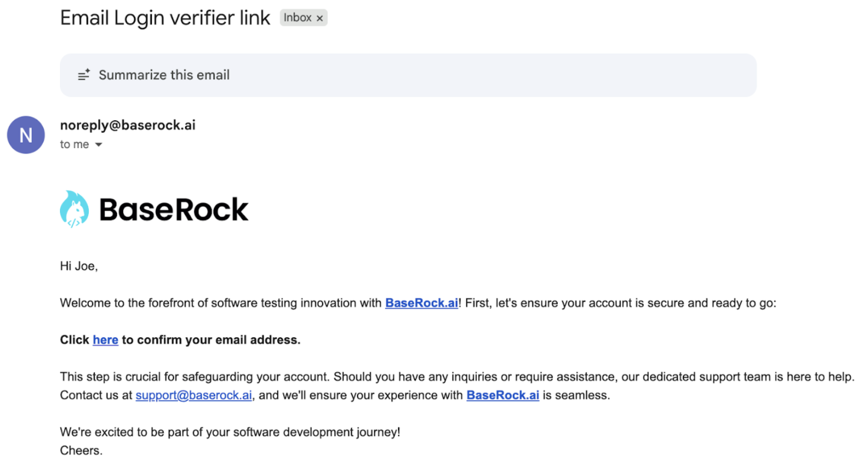Viewport: 868px width, 476px height.
Task: Click the 'This step is crucial' paragraph
Action: [321, 377]
